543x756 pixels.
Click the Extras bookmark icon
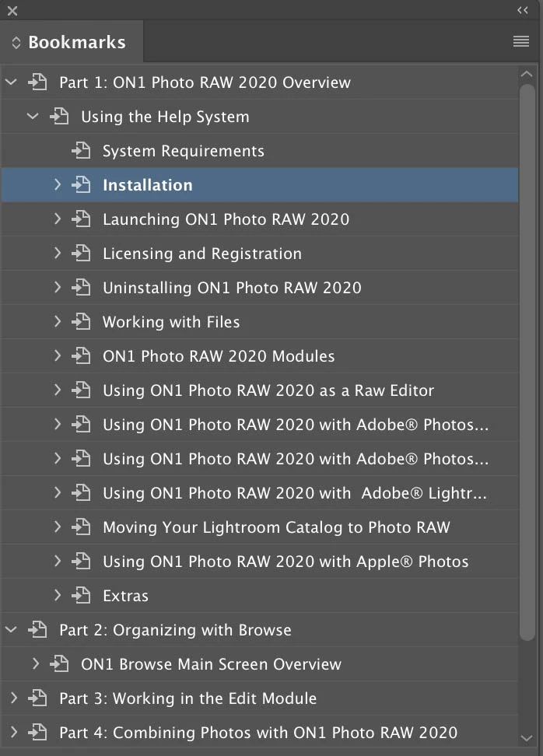[x=81, y=596]
